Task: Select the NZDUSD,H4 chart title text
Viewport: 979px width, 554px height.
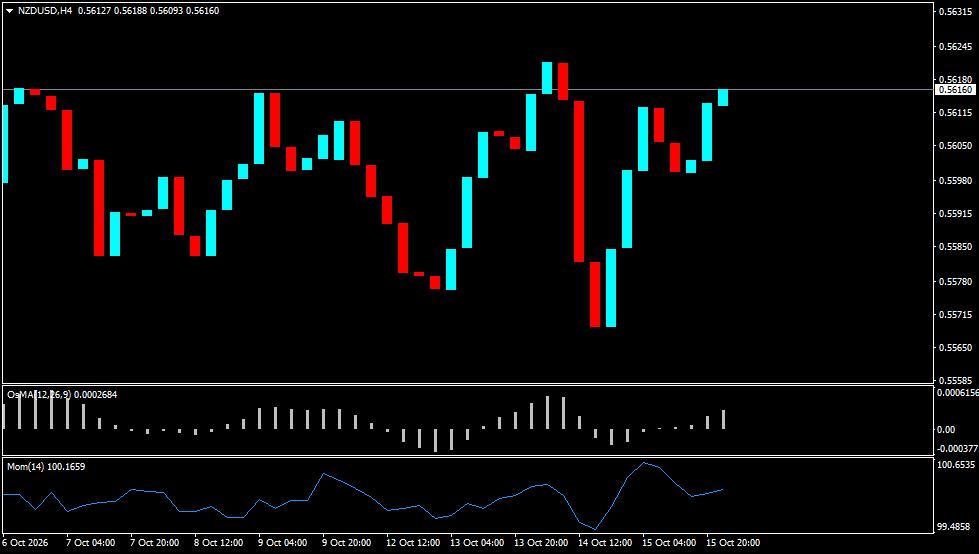Action: [45, 11]
